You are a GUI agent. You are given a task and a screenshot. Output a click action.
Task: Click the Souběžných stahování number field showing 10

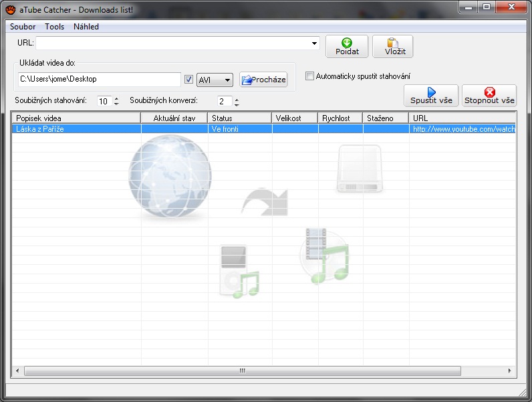click(x=105, y=101)
